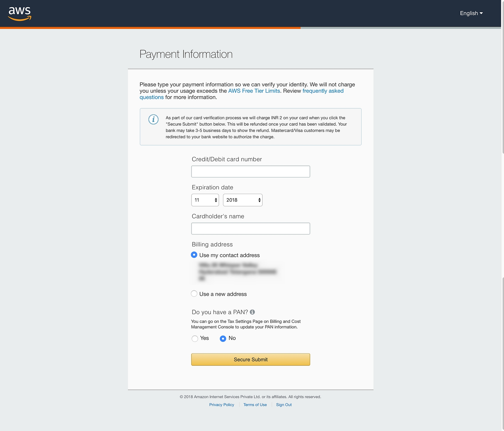
Task: Click the AWS logo in header
Action: click(20, 14)
